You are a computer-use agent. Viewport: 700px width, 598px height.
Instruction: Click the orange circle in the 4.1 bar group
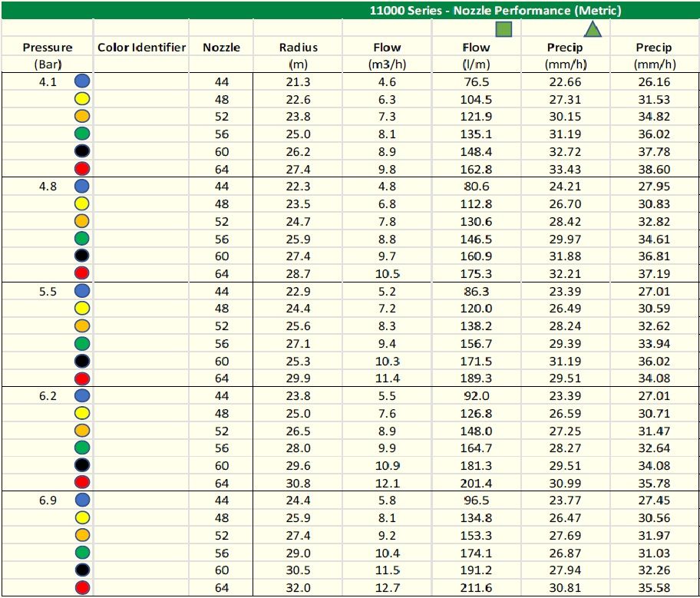(82, 116)
